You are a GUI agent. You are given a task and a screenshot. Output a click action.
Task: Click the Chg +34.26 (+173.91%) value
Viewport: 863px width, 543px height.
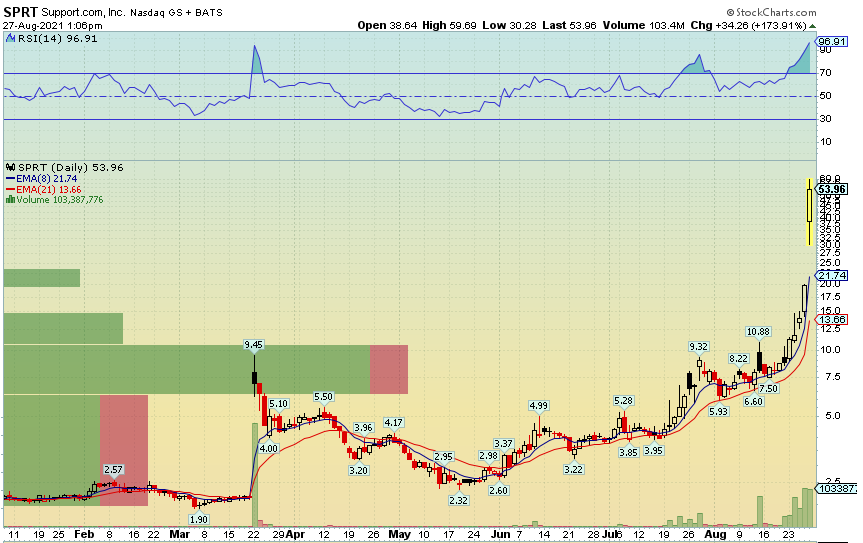749,25
